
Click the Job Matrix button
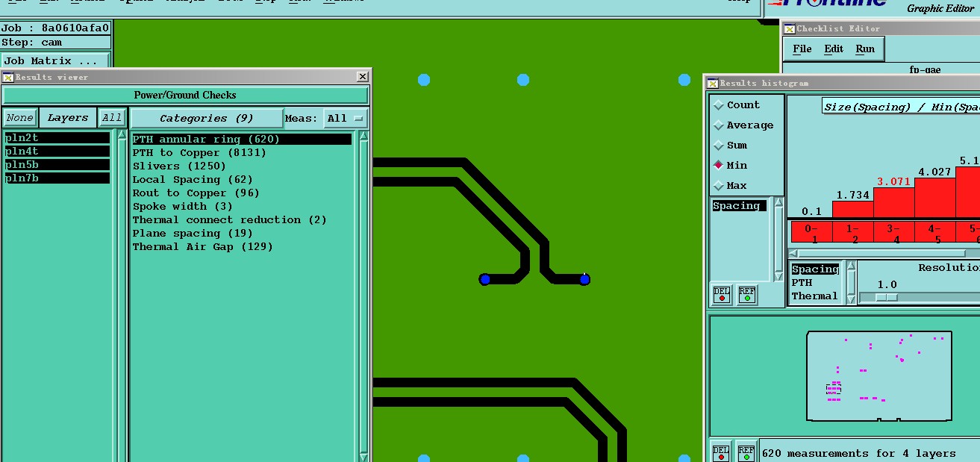[54, 60]
